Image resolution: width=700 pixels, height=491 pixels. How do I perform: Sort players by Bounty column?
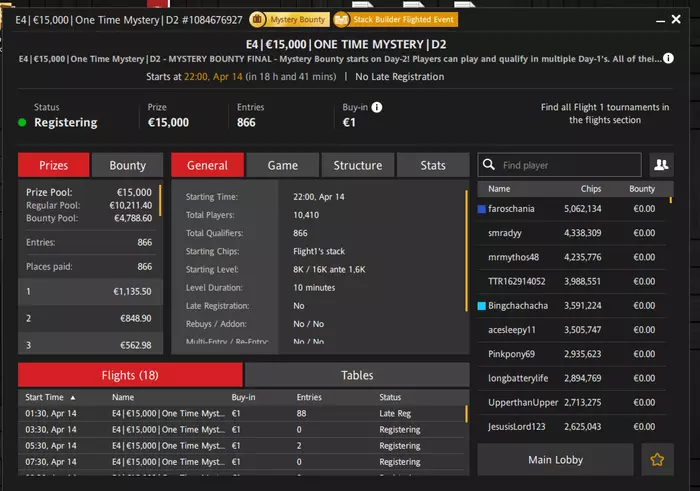click(x=642, y=189)
